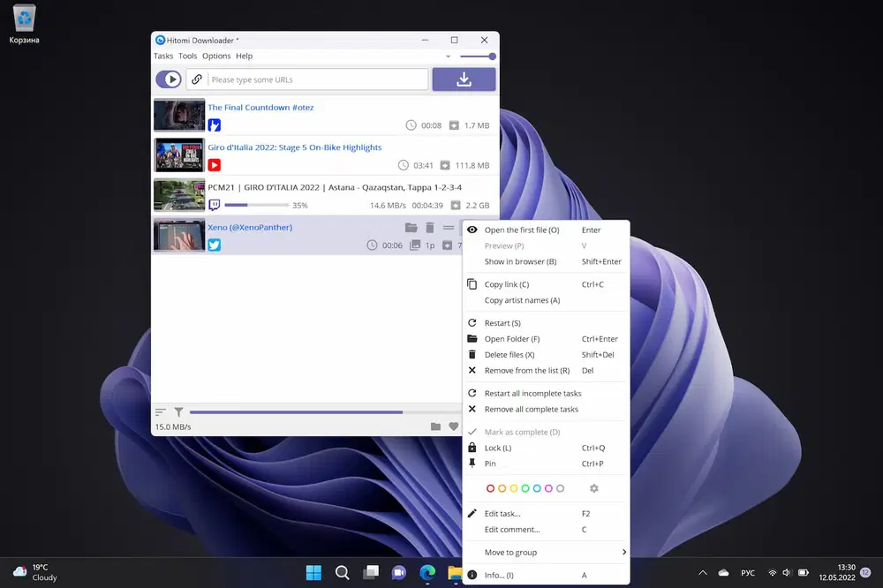Click the heart icon in status bar
The height and width of the screenshot is (588, 883).
tap(454, 426)
